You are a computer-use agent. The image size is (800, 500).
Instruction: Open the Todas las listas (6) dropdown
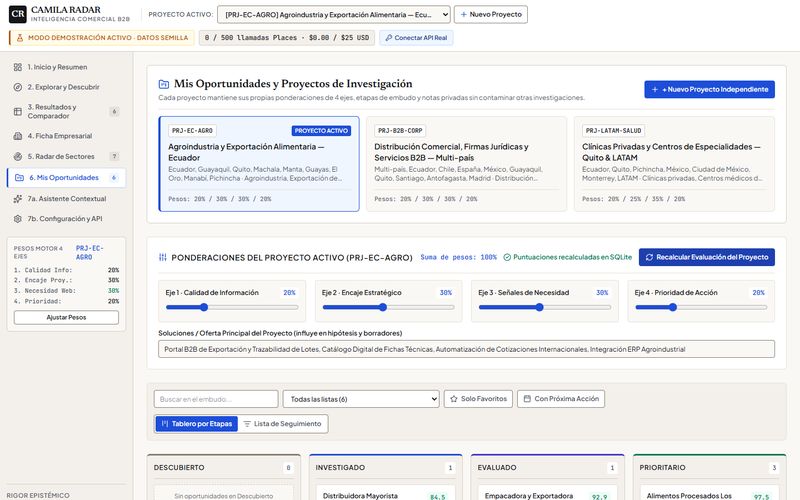tap(361, 399)
